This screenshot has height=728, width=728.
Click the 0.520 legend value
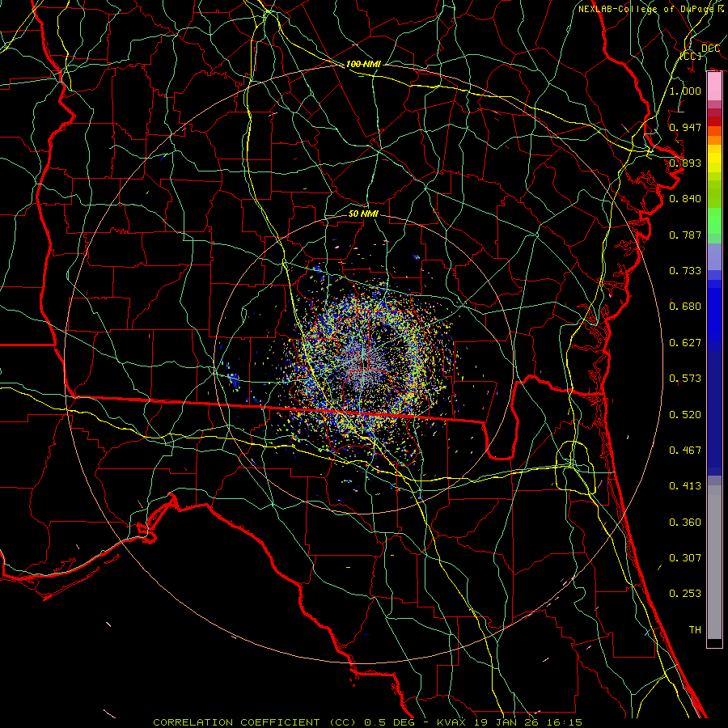pos(685,415)
